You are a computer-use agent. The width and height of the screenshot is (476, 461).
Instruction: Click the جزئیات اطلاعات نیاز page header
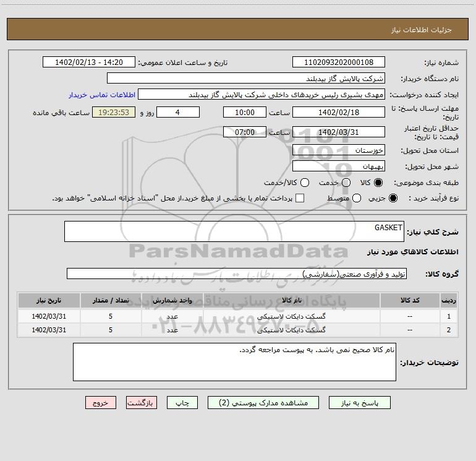[x=422, y=30]
